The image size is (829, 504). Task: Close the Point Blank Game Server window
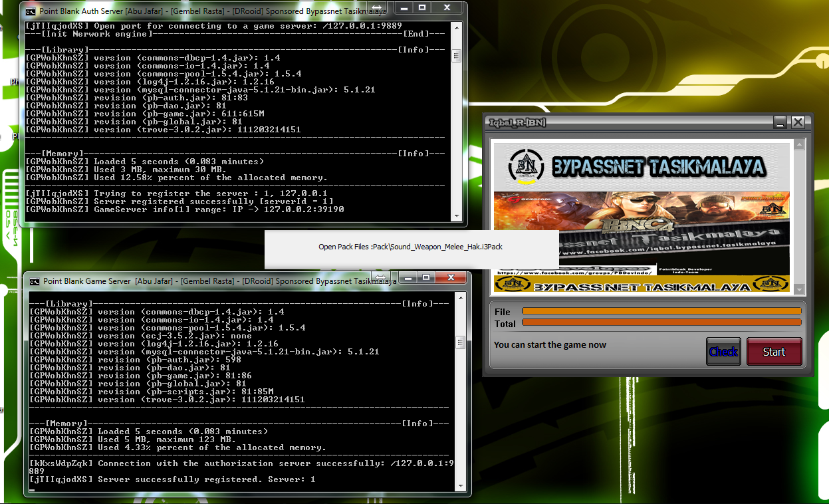451,277
